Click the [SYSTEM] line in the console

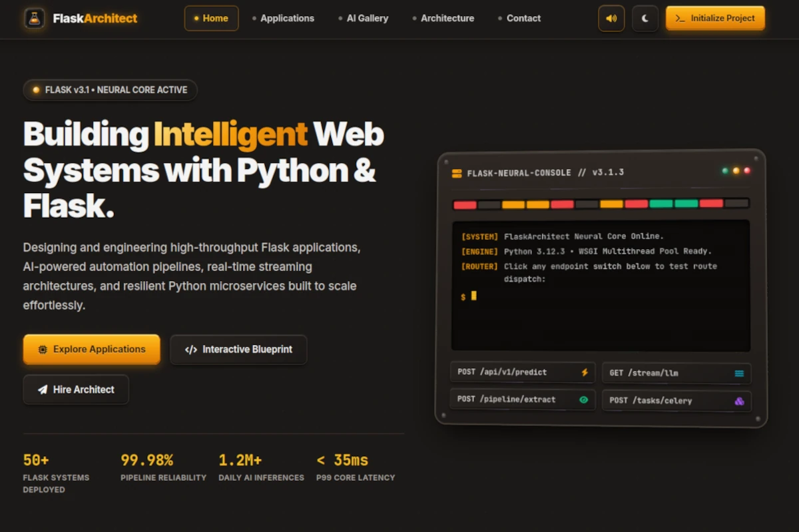tap(563, 236)
